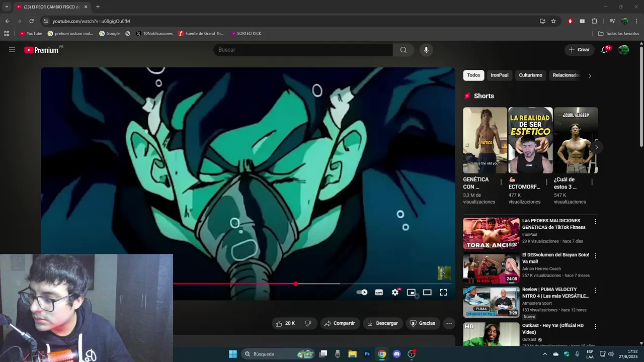Start voice search with the microphone

coord(426,50)
